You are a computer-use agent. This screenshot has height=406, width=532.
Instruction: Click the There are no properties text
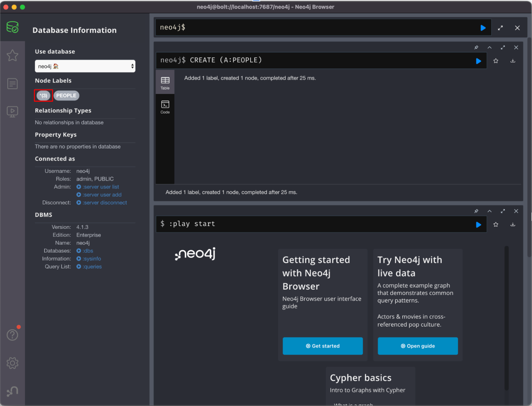78,147
